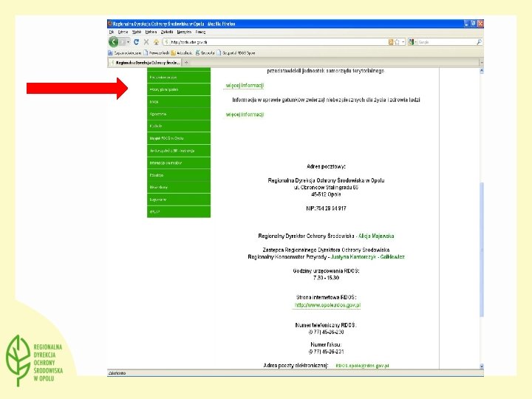Open the Widok menu
This screenshot has width=532, height=399.
[x=137, y=32]
